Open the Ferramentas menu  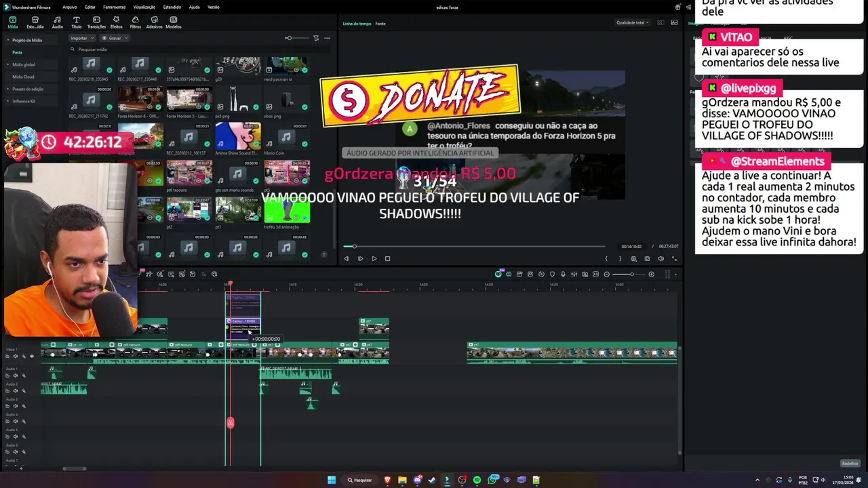coord(114,7)
